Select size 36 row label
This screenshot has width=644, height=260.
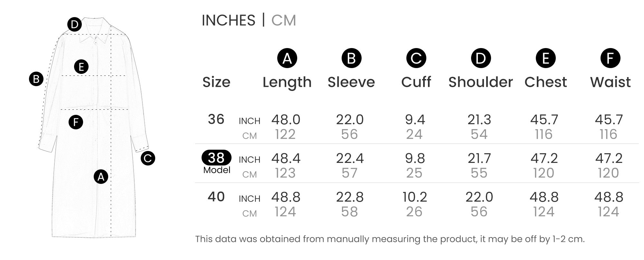216,119
